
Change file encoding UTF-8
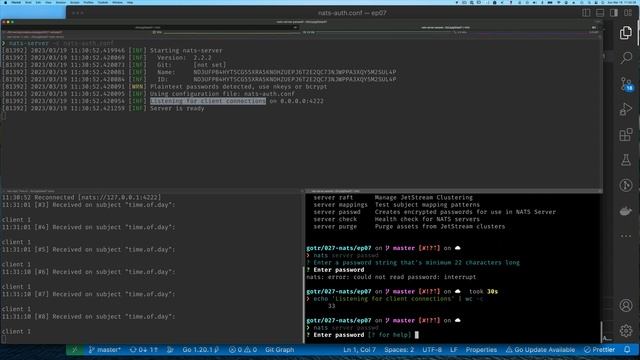point(432,350)
